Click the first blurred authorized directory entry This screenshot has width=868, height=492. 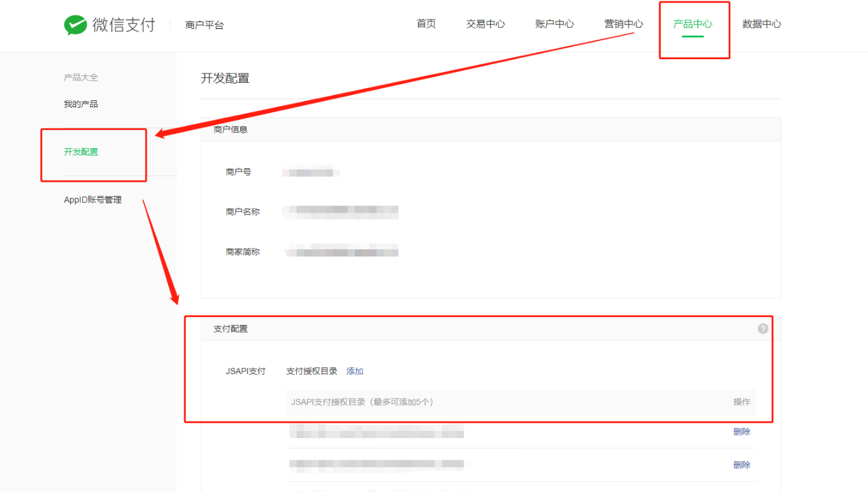coord(377,432)
